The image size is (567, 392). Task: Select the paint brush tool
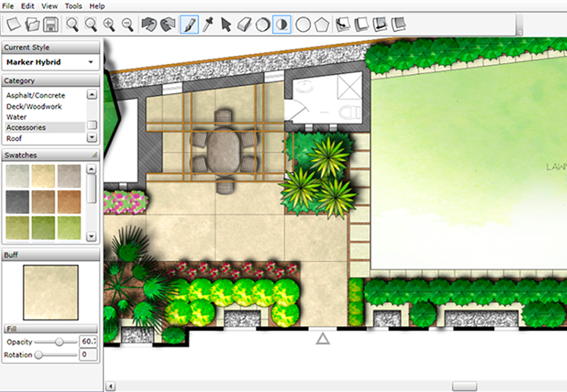[x=189, y=25]
